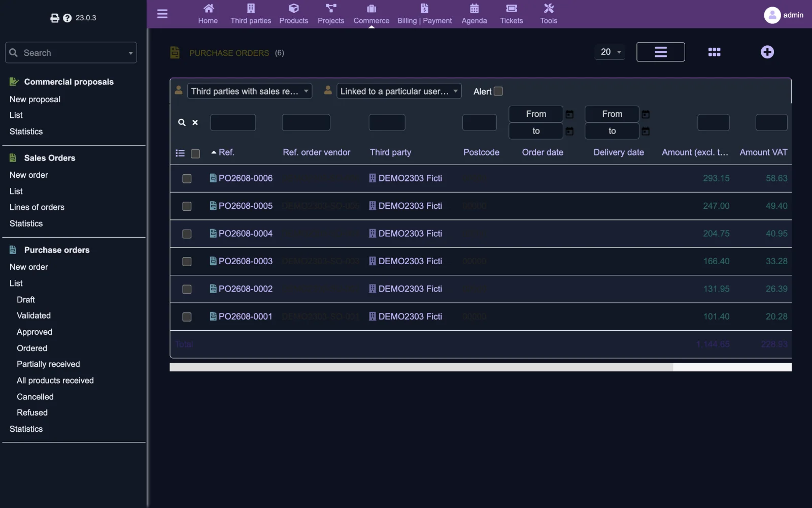Open Projects menu
This screenshot has height=508, width=812.
[331, 14]
